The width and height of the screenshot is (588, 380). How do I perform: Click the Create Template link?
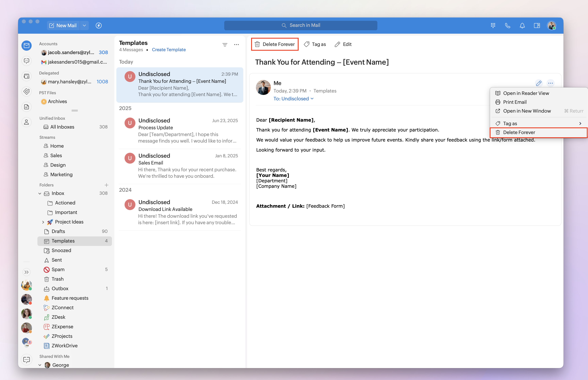[x=169, y=50]
